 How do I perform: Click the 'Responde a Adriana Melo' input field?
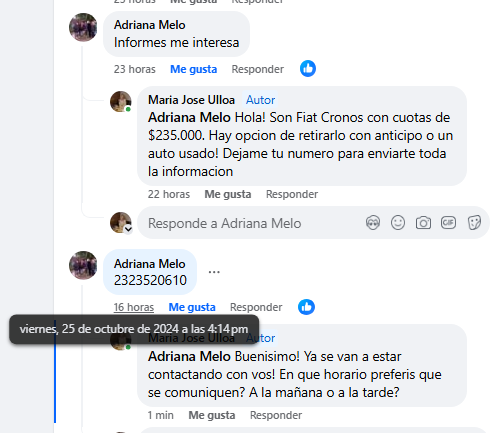click(253, 223)
